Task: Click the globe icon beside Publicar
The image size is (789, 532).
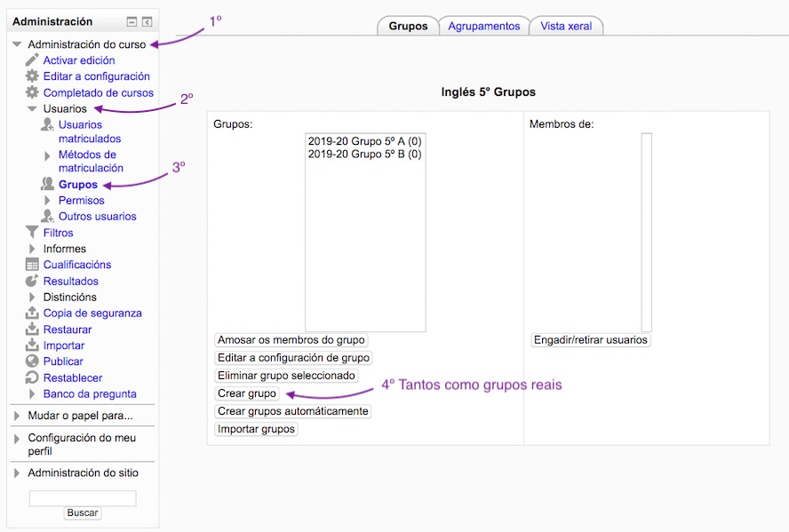Action: pos(33,361)
